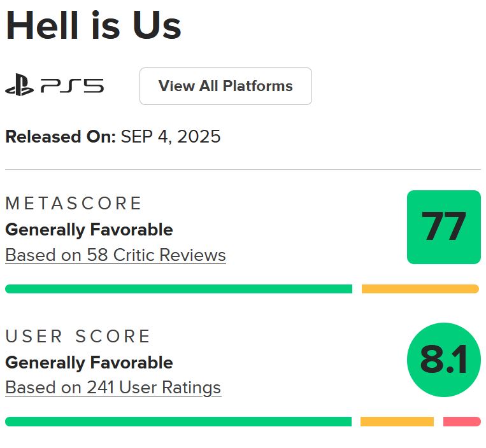Select the green positive segment of Metascore bar
486x448 pixels.
click(178, 289)
